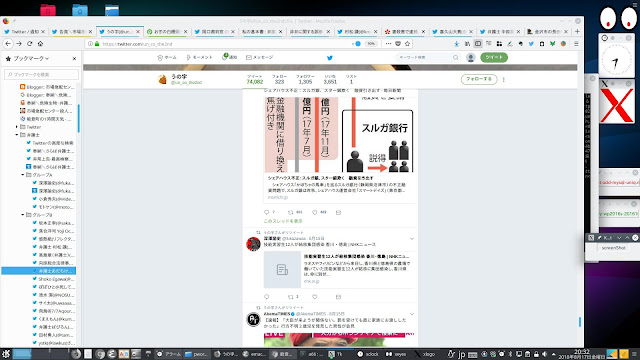The image size is (640, 360).
Task: Open the emacs task in taskbar
Action: 254,354
